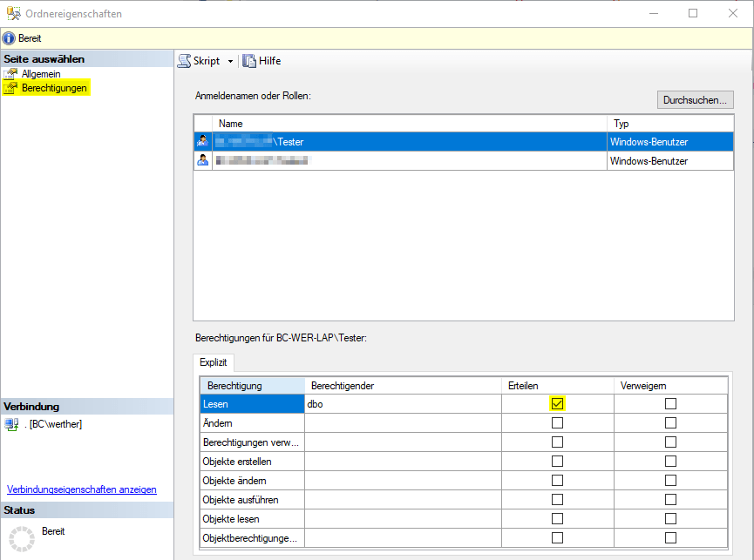The image size is (754, 560).
Task: Select the Berechtigungen page
Action: click(54, 88)
